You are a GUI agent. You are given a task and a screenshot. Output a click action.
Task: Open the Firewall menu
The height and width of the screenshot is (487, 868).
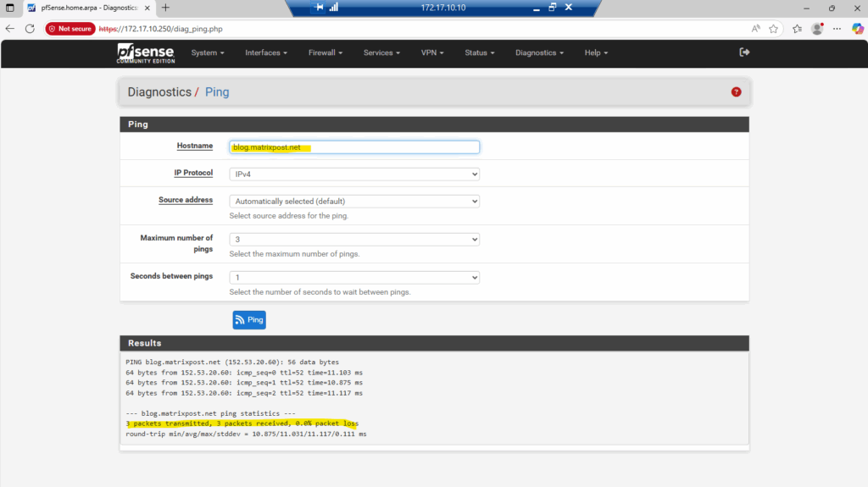click(x=325, y=53)
